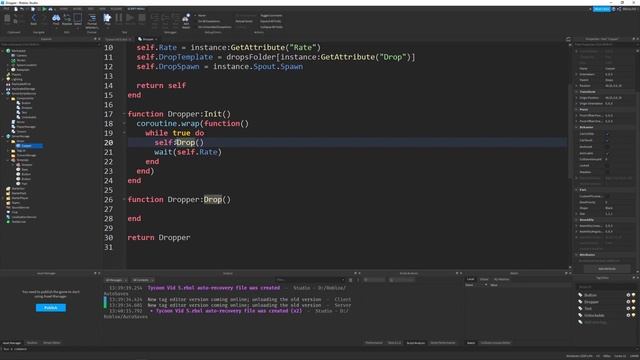Start playtest with the Play icon
The image size is (640, 360).
coord(107,18)
